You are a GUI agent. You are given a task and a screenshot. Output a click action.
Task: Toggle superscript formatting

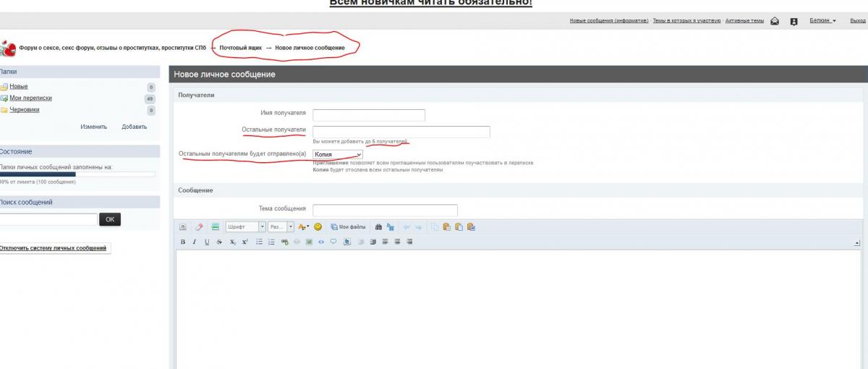pos(244,242)
